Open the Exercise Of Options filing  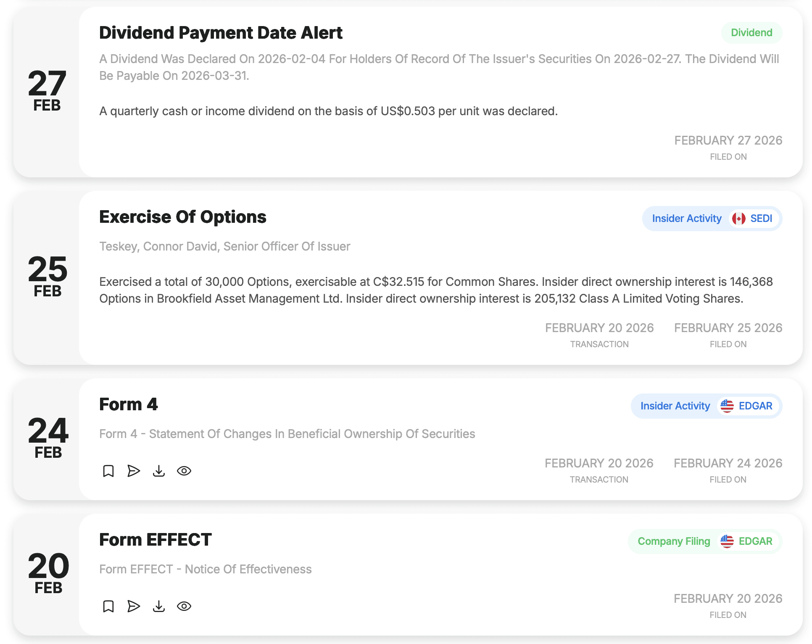click(x=183, y=216)
